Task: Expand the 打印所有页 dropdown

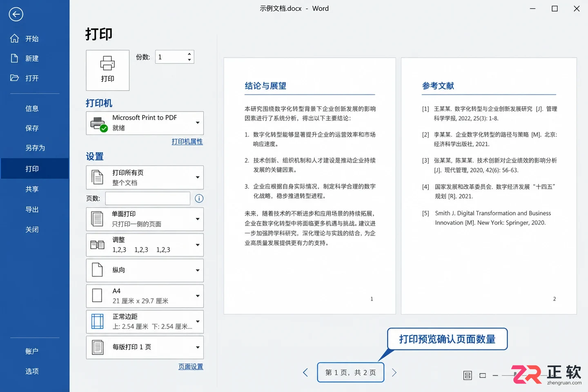Action: 198,177
